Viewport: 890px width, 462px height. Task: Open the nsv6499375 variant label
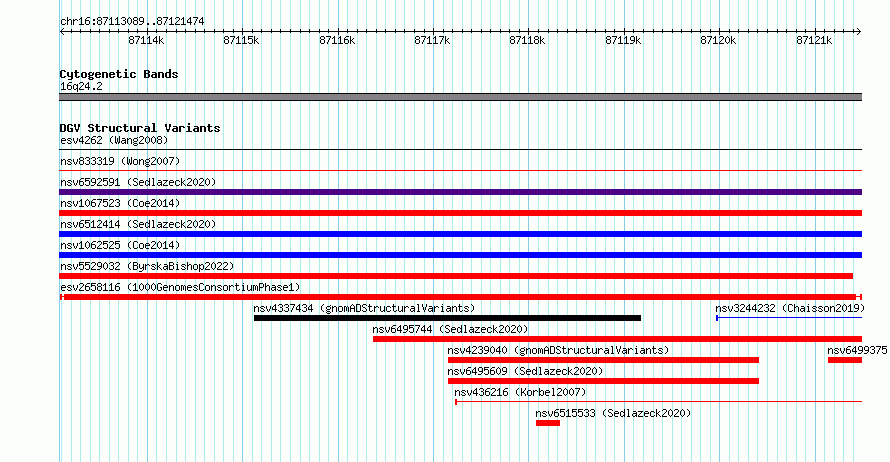point(857,350)
